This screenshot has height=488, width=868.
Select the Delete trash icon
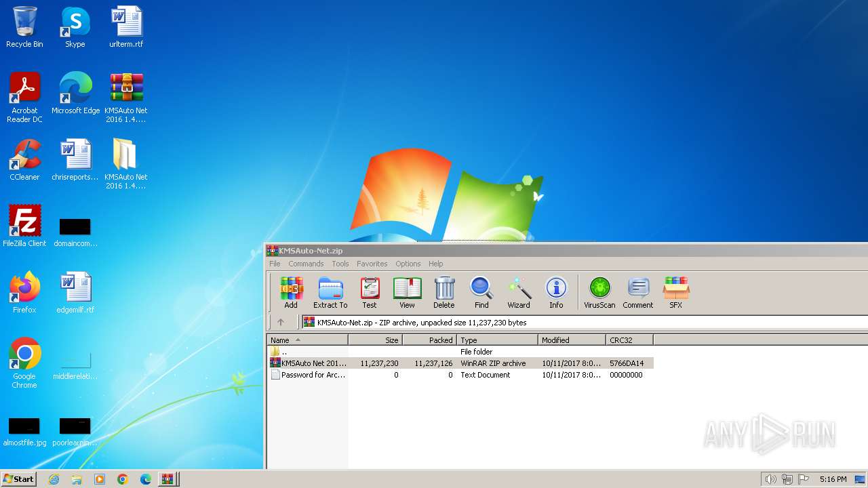tap(444, 293)
